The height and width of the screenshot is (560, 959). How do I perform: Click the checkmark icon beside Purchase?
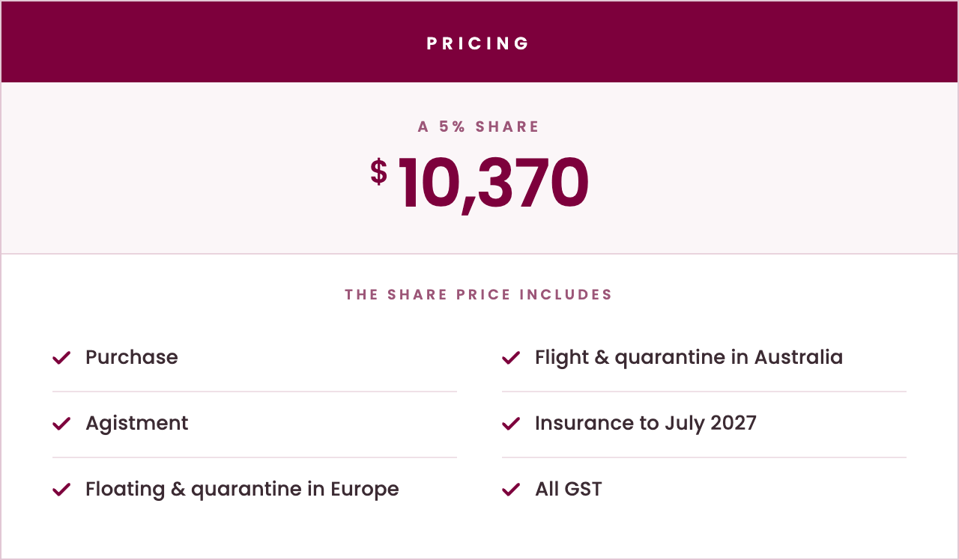coord(61,358)
